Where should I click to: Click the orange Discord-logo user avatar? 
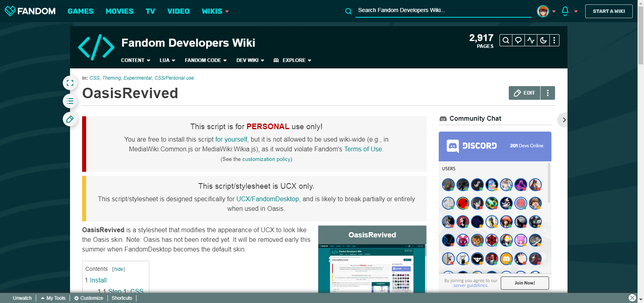point(506,259)
